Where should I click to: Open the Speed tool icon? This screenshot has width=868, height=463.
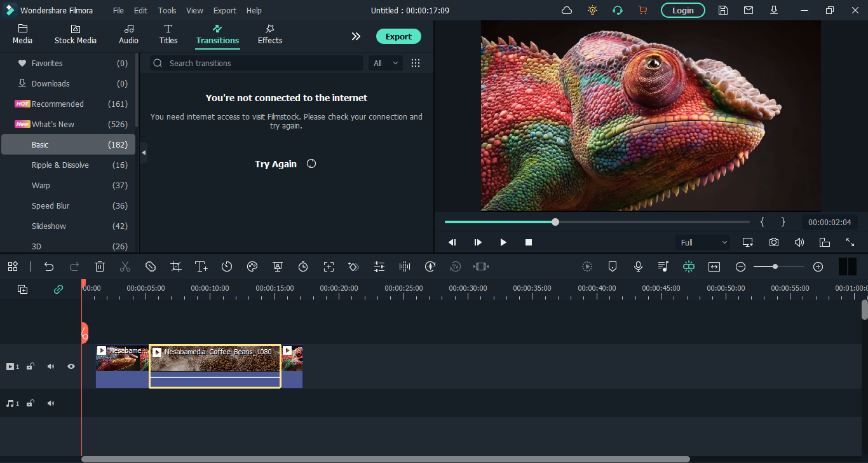point(227,267)
